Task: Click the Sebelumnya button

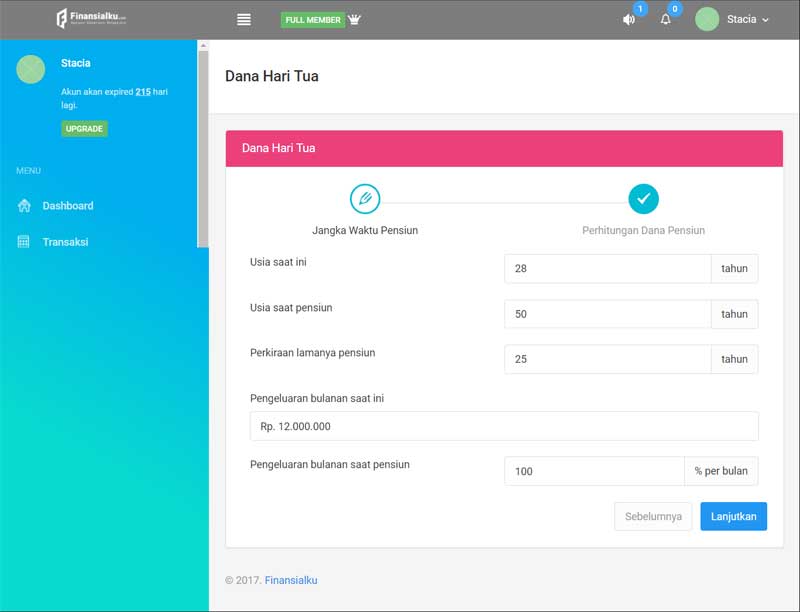Action: pos(653,516)
